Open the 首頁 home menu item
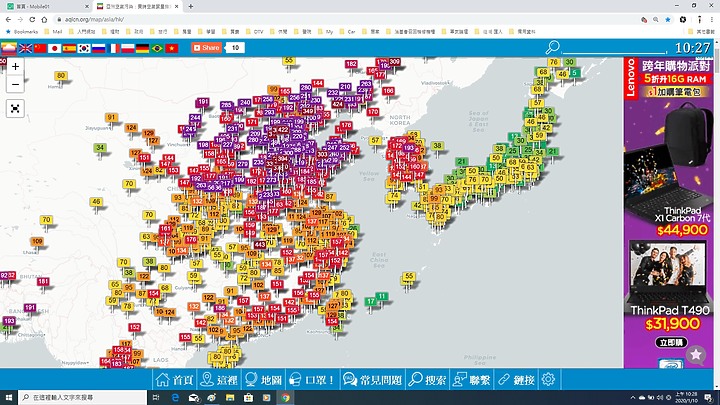The image size is (720, 405). click(172, 380)
